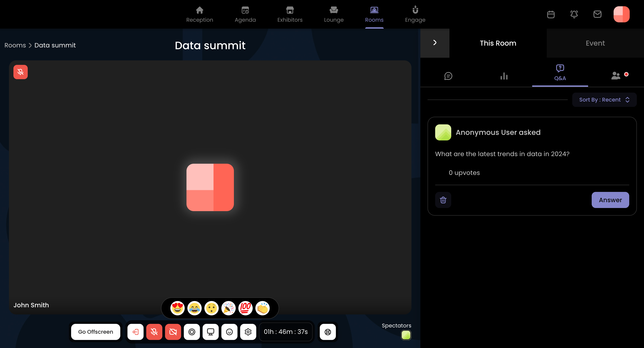Click the Answer button
Image resolution: width=644 pixels, height=348 pixels.
(610, 200)
